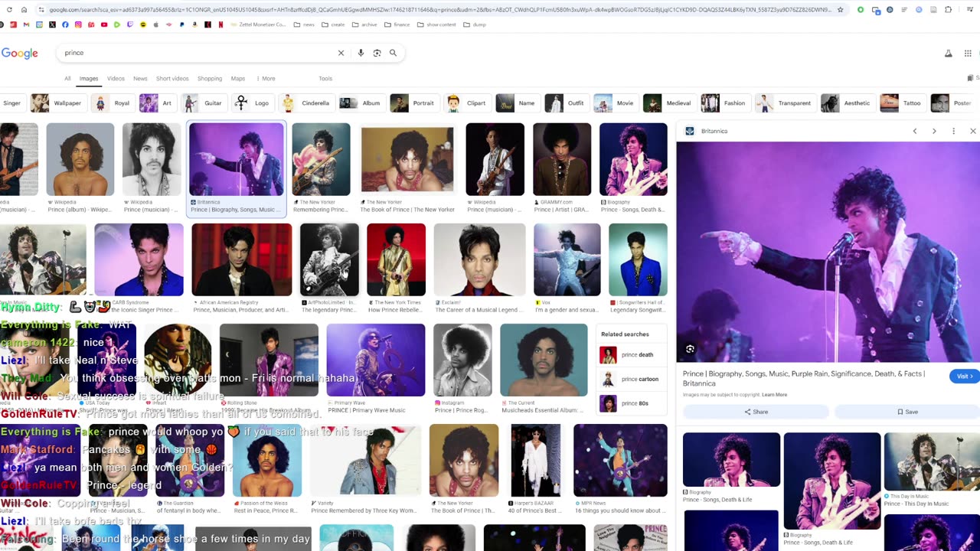Switch to the Maps tab

[x=238, y=79]
